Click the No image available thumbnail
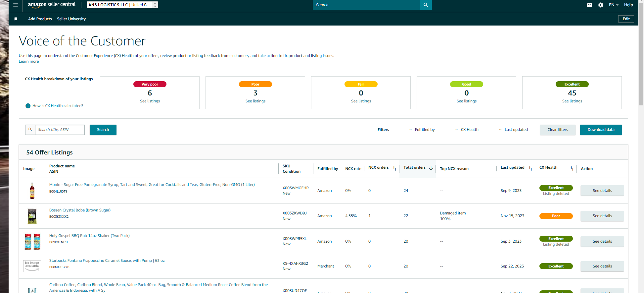 point(32,266)
